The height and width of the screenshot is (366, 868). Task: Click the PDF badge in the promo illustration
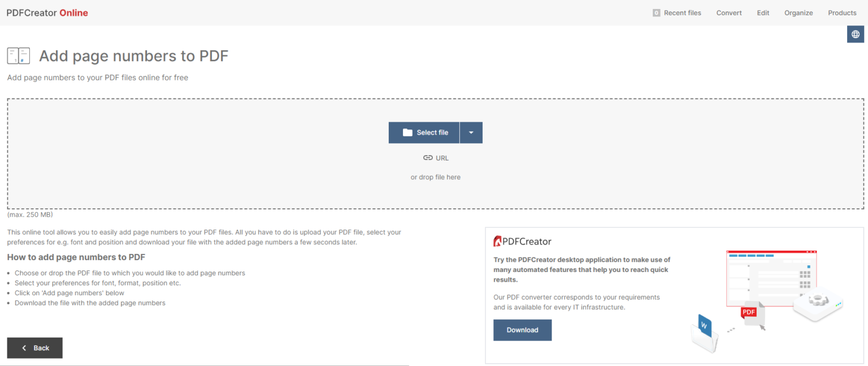(x=748, y=312)
